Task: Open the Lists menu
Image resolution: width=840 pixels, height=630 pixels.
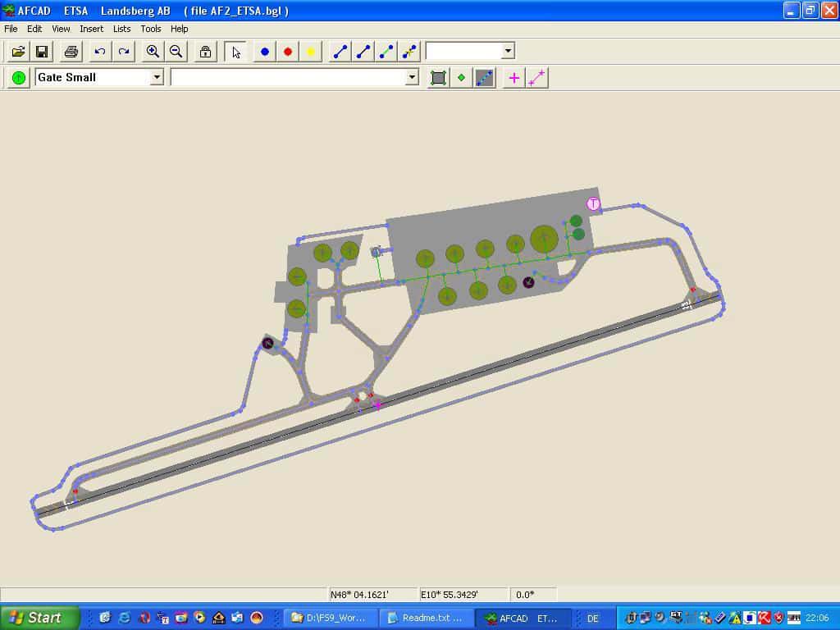Action: click(x=121, y=29)
